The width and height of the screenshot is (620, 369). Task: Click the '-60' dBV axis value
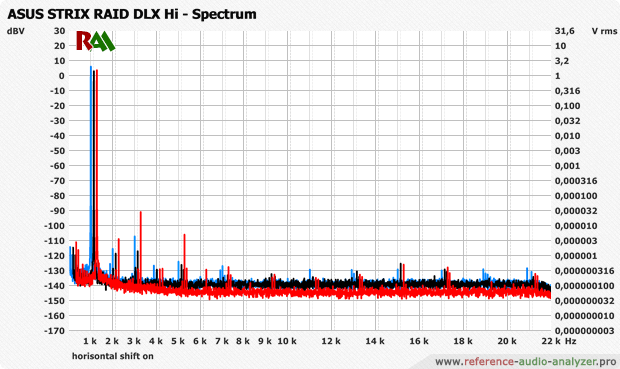coord(57,166)
